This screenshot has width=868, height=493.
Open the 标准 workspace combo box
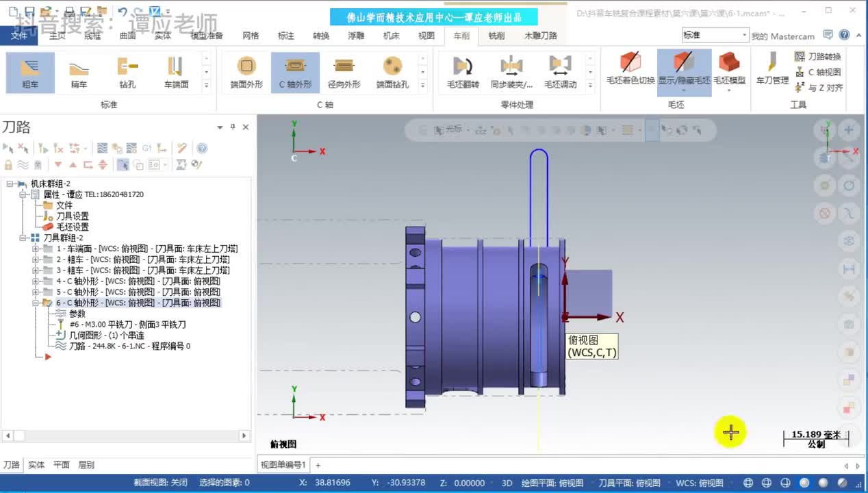715,35
